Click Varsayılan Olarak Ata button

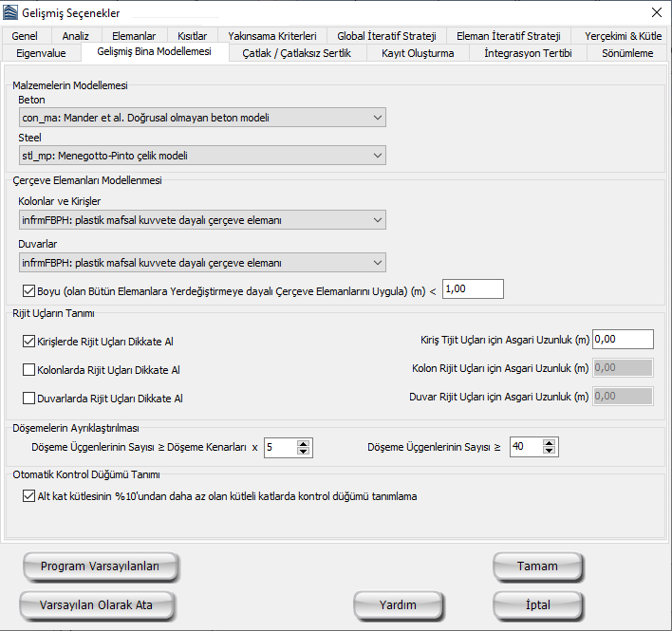100,604
